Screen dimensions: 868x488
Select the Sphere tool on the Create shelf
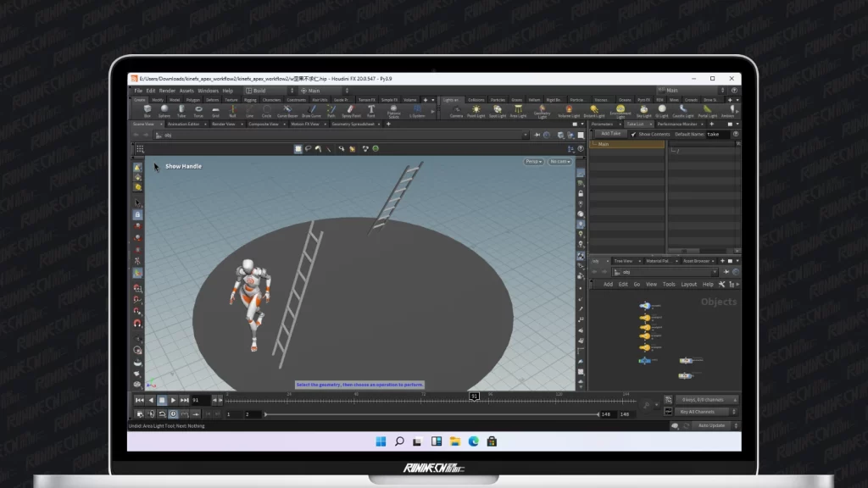164,110
